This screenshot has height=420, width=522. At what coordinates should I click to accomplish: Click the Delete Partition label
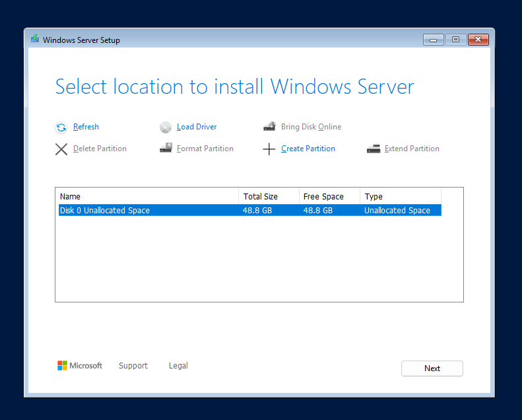(100, 149)
